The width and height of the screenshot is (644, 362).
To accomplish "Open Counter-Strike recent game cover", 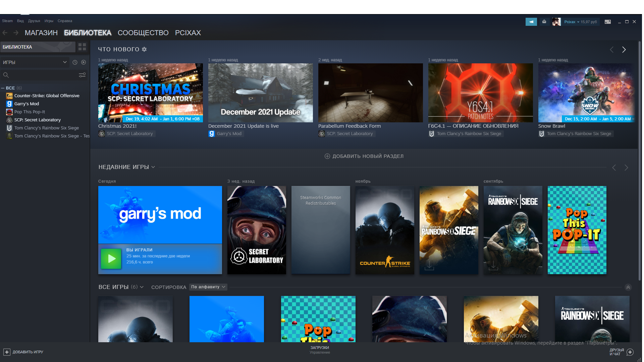I will tap(385, 230).
